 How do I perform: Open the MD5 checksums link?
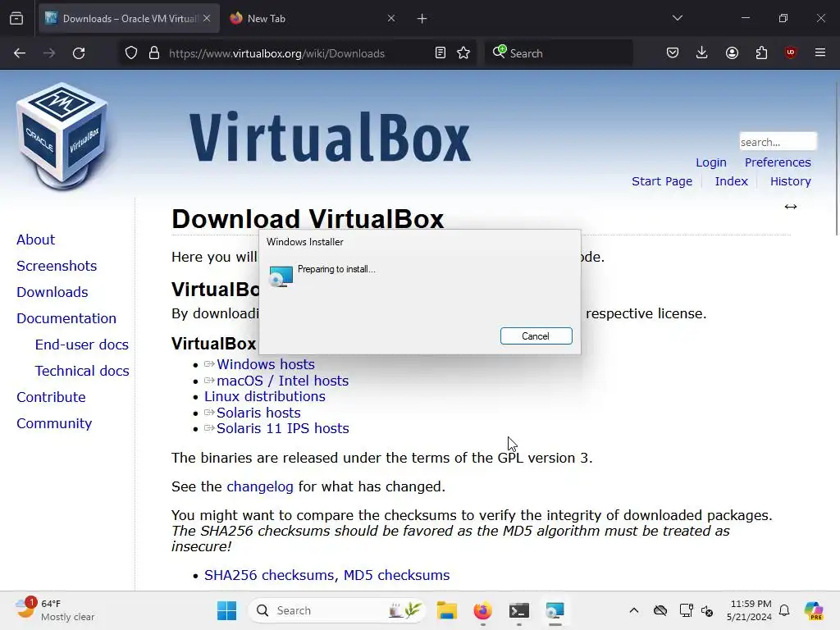396,575
